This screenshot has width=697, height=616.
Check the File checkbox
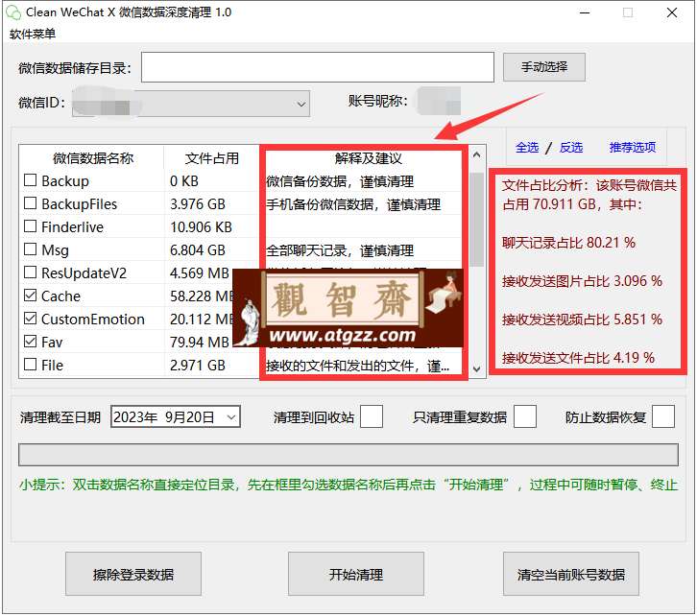coord(30,365)
